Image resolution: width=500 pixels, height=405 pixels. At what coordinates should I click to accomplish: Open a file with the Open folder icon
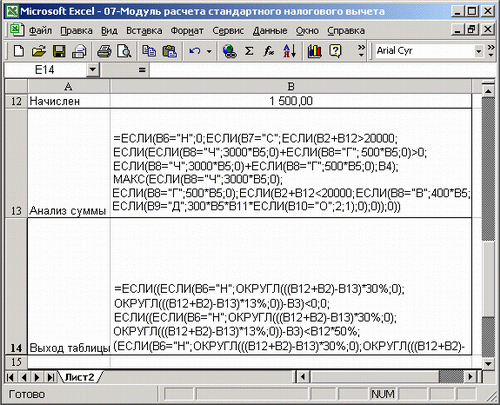[x=39, y=51]
